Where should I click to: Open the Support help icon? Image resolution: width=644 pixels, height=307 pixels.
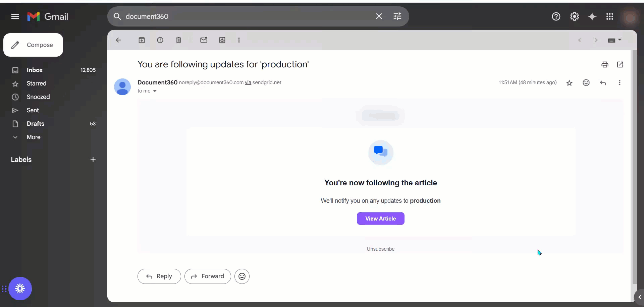tap(556, 16)
